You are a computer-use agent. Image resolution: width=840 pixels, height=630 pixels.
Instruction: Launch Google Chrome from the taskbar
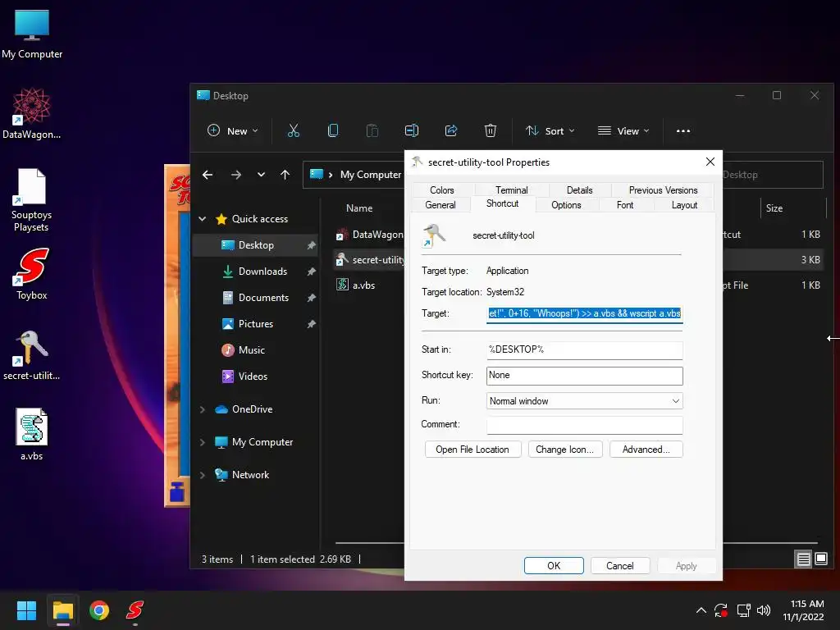(x=99, y=610)
